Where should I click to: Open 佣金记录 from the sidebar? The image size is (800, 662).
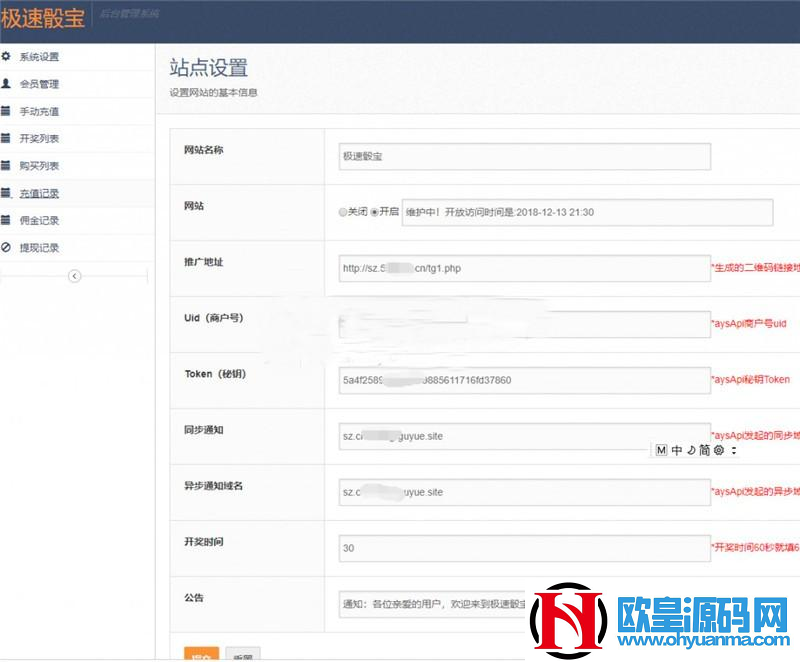[39, 220]
